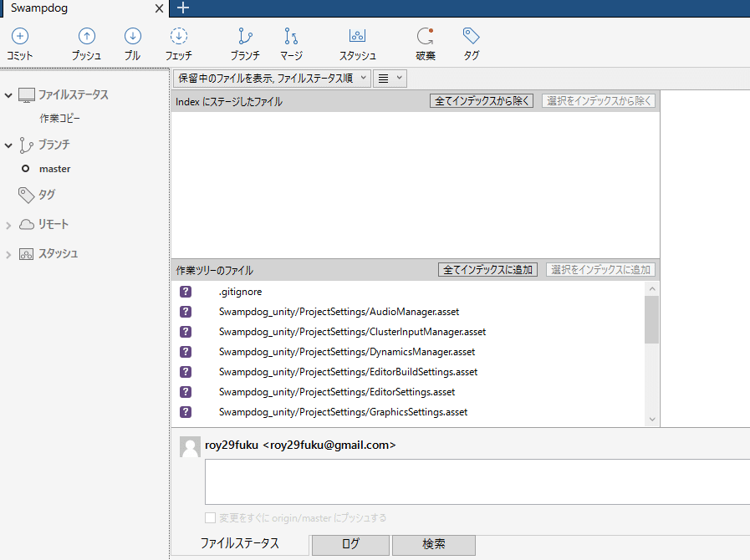Click the file list scroll-down arrow
Viewport: 750px width, 560px height.
click(x=652, y=420)
